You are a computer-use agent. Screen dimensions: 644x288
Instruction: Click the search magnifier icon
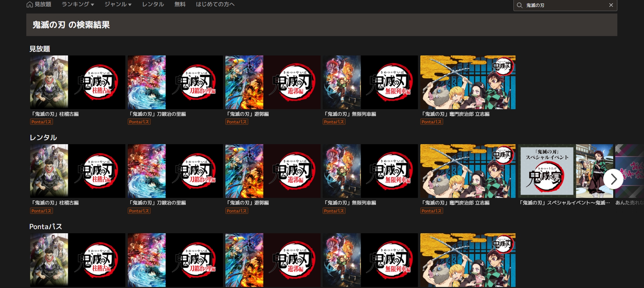[519, 5]
